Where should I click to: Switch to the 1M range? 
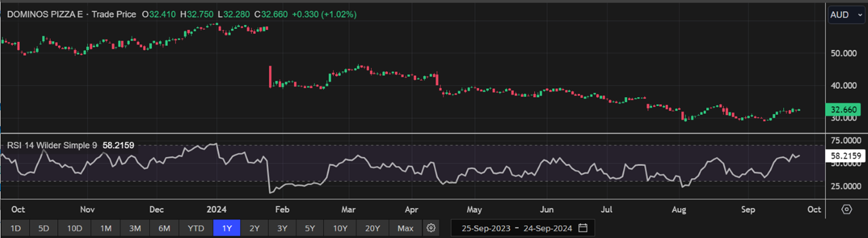[106, 228]
